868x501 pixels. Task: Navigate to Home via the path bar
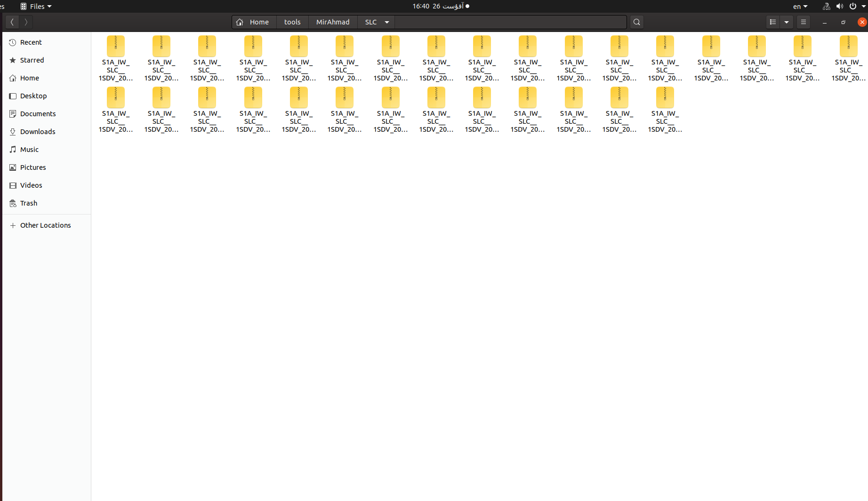259,22
